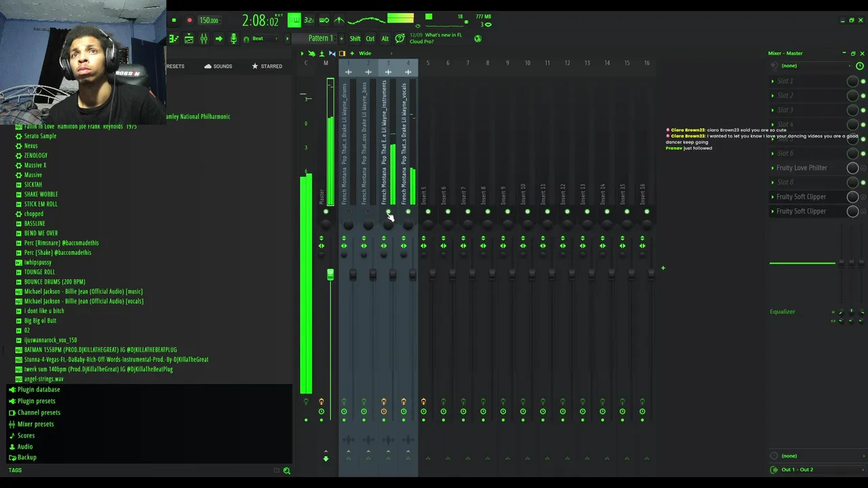Adjust Fruity Love Philter mix knob

click(852, 168)
